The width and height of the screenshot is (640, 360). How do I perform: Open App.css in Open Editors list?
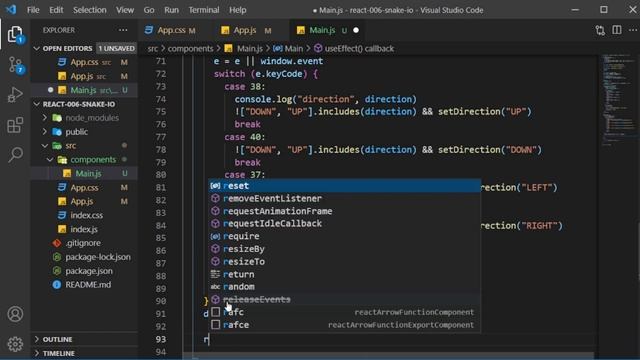(84, 62)
